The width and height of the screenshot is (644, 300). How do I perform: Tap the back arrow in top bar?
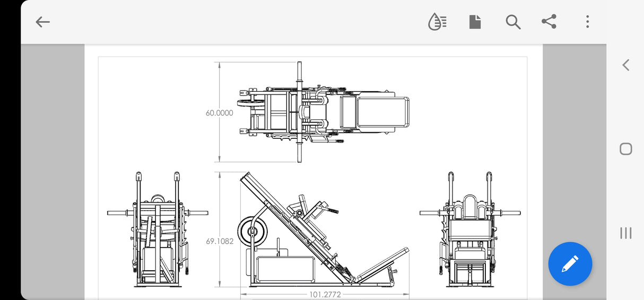coord(42,22)
